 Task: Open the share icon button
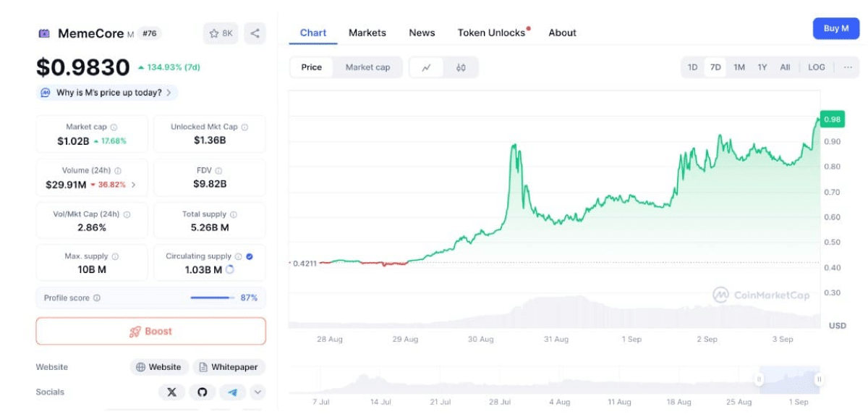[x=255, y=33]
